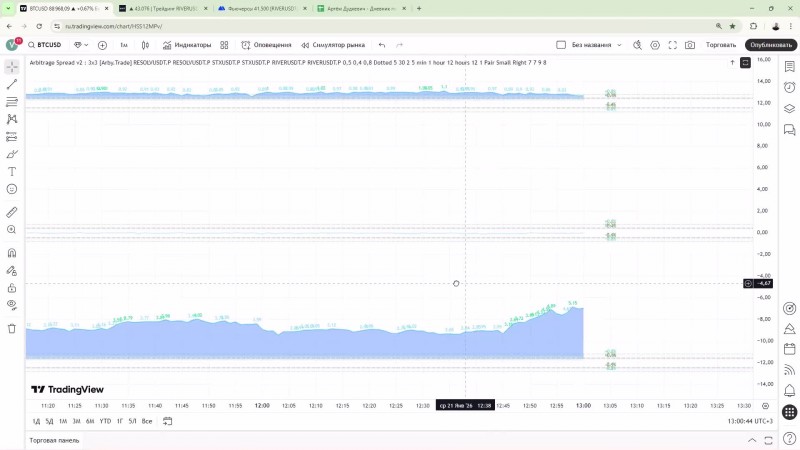Create an alert via Оповещения
Screen dimensions: 800x450
[266, 45]
